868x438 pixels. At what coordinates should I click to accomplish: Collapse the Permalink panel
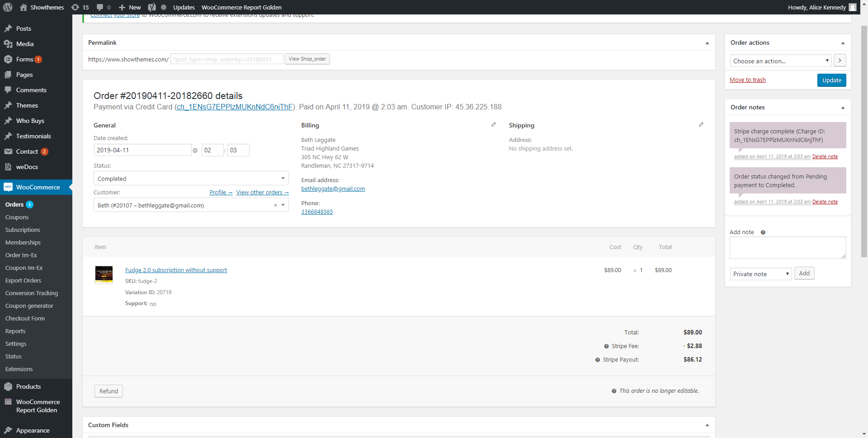click(x=707, y=43)
